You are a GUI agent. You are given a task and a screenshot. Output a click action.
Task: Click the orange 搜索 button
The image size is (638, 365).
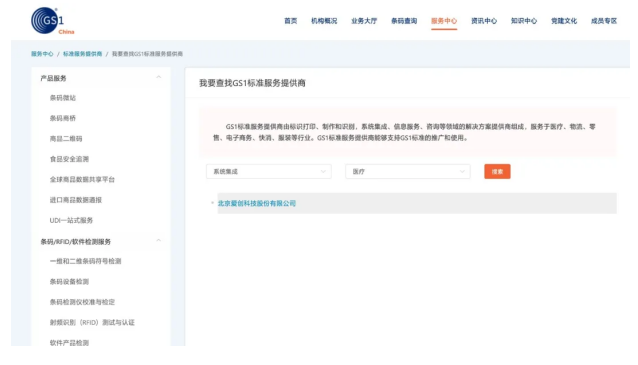click(x=497, y=171)
